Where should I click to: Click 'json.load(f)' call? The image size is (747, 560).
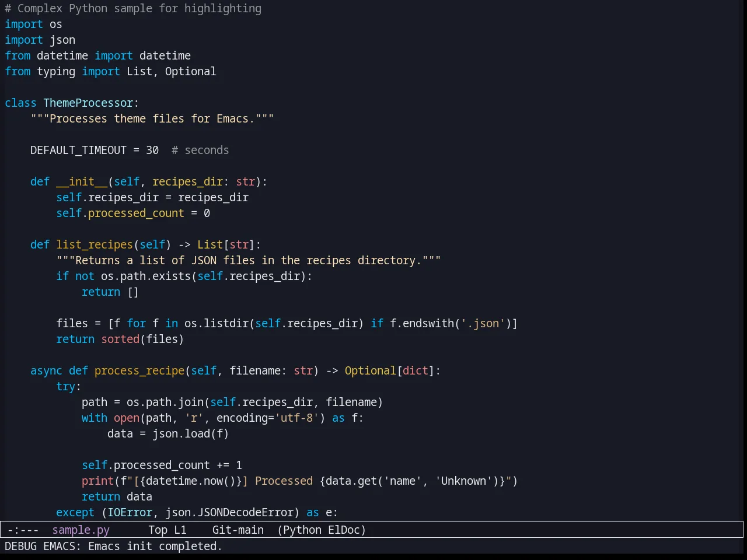point(191,433)
